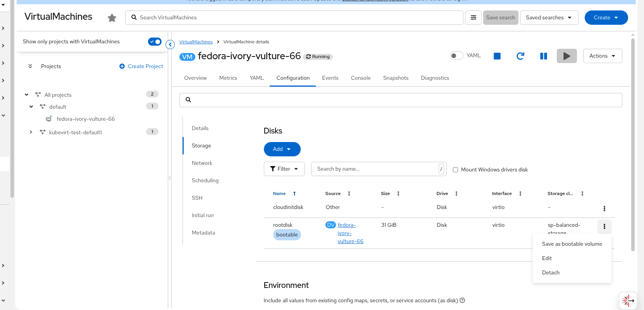
Task: Select fedora-ivory-vulture-66 in the project tree
Action: 86,119
